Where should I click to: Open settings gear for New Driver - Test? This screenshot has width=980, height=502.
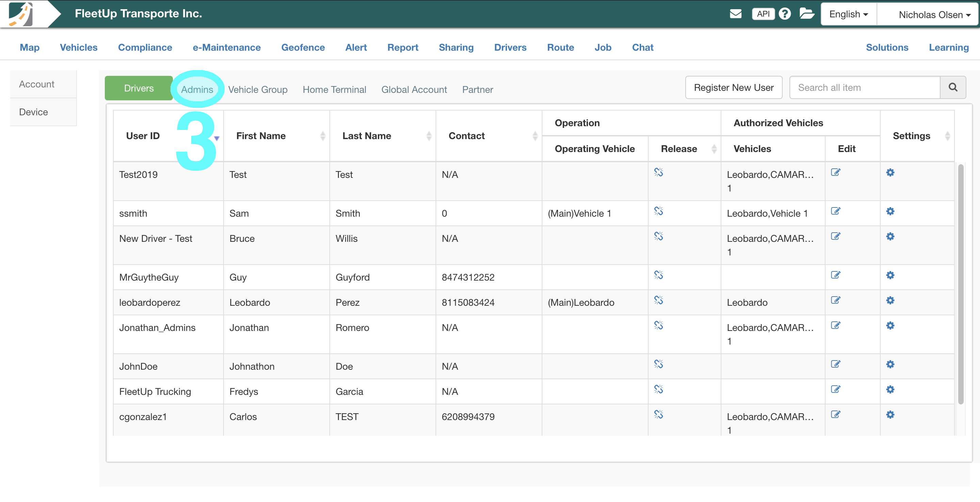[x=890, y=236]
